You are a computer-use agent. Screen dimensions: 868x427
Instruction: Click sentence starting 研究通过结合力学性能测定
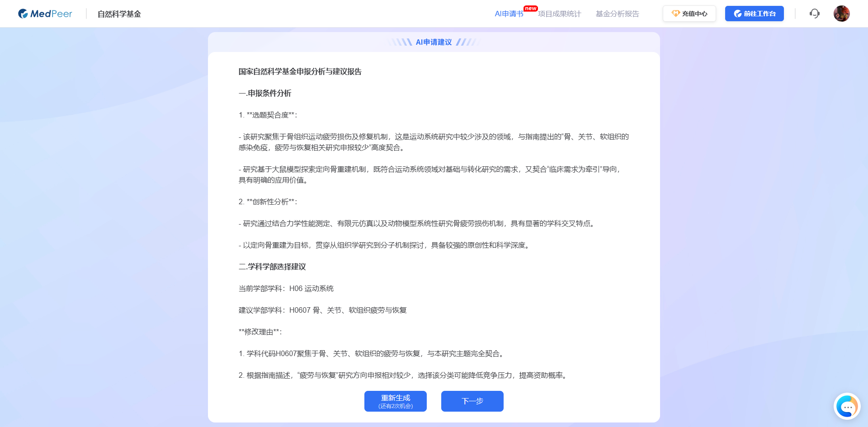418,223
